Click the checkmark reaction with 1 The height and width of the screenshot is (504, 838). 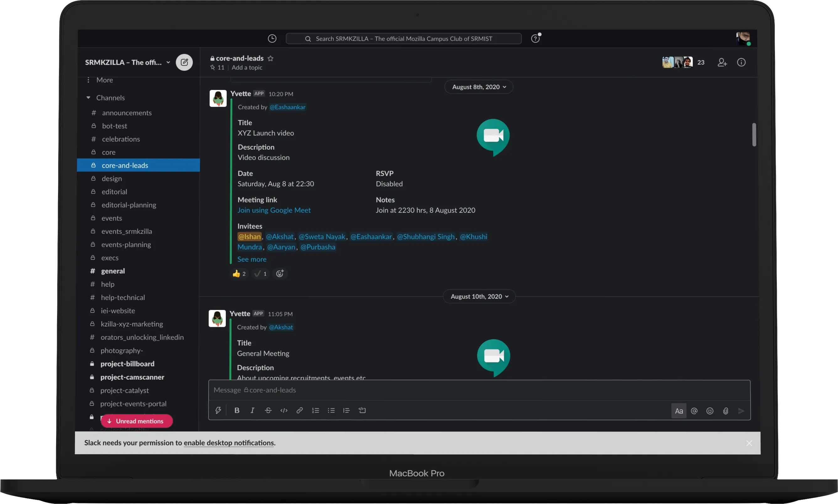tap(261, 274)
